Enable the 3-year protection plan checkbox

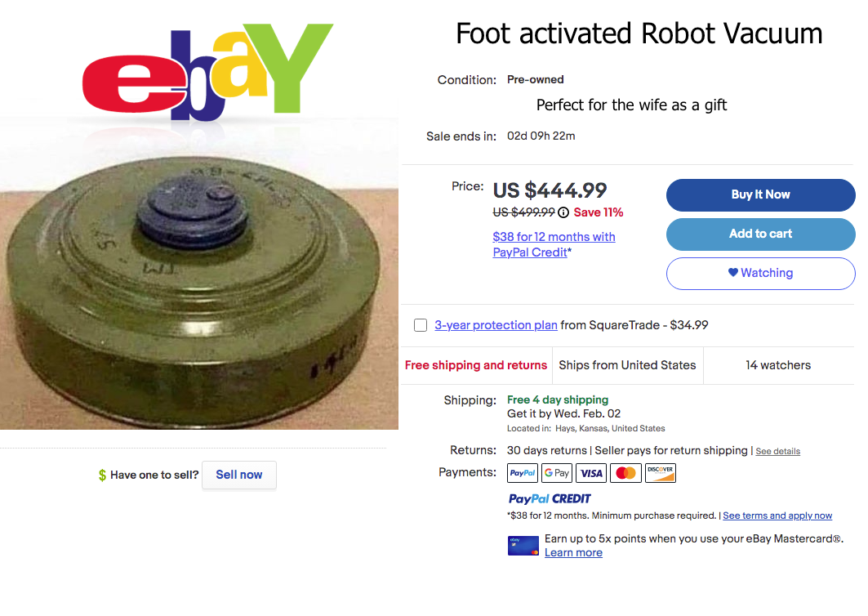tap(421, 325)
